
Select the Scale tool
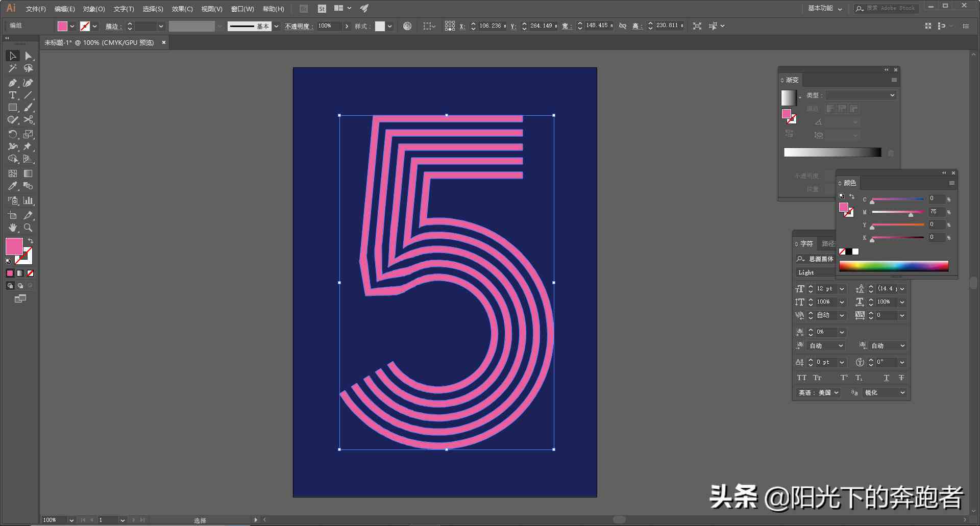click(x=29, y=134)
